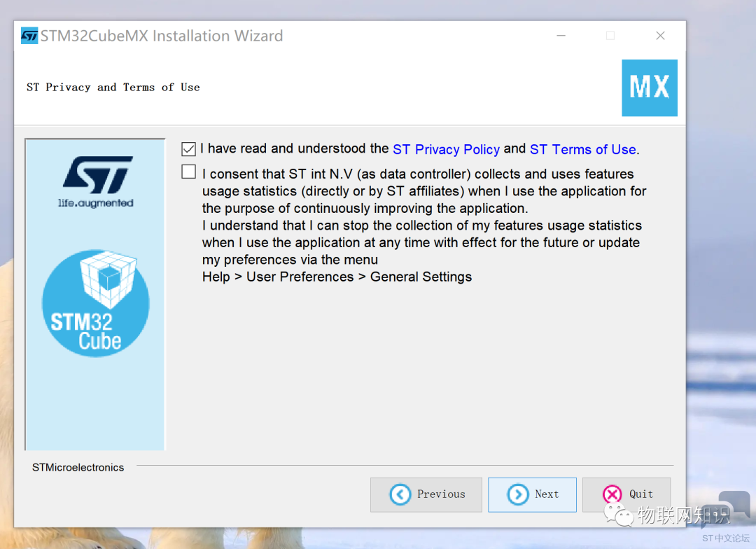Click the STM32 Cube round logo
The image size is (756, 549).
pyautogui.click(x=95, y=303)
